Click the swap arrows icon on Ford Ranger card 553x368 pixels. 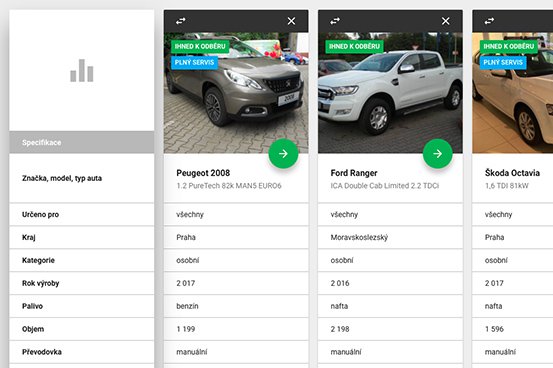[335, 21]
